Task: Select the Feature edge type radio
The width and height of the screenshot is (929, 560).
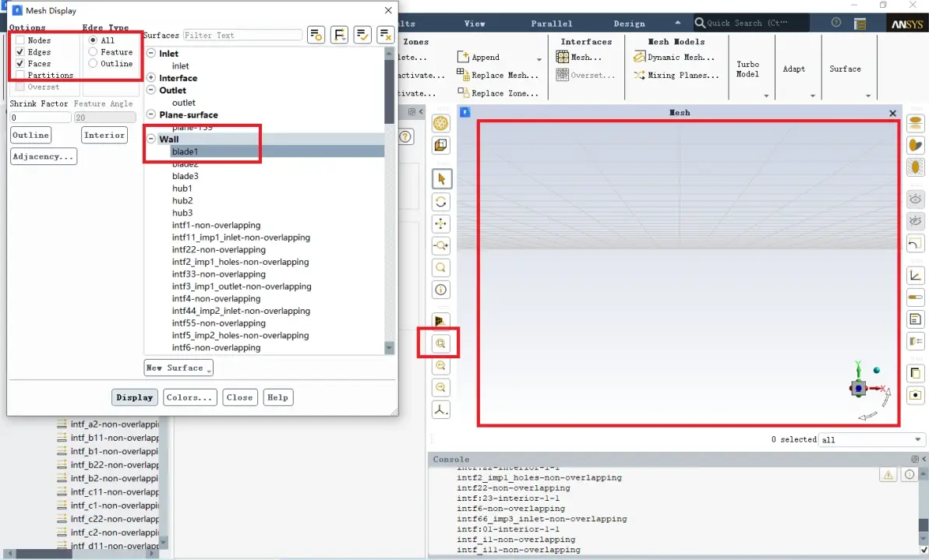Action: click(93, 52)
